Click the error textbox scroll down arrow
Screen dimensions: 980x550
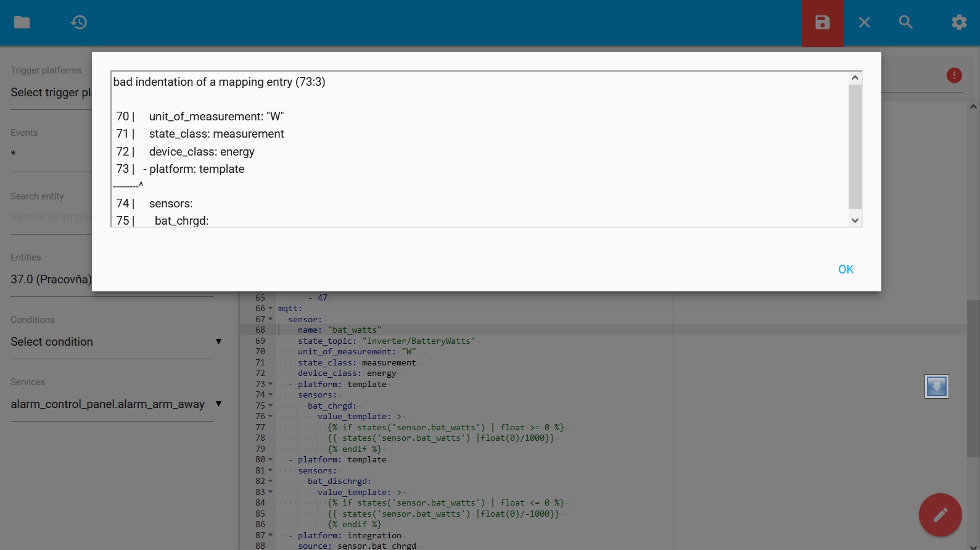[x=855, y=220]
